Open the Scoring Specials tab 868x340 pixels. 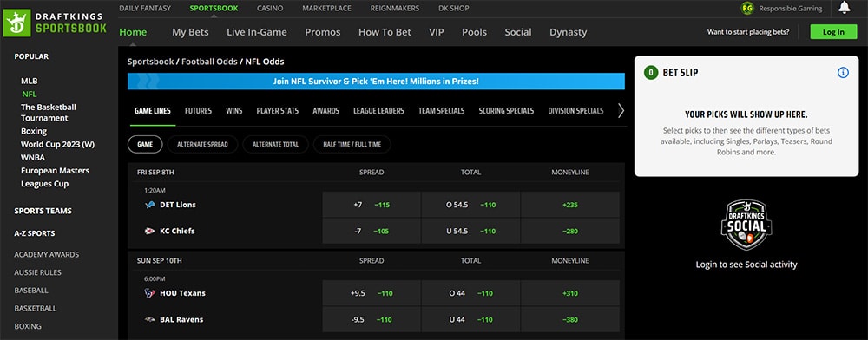pos(507,110)
